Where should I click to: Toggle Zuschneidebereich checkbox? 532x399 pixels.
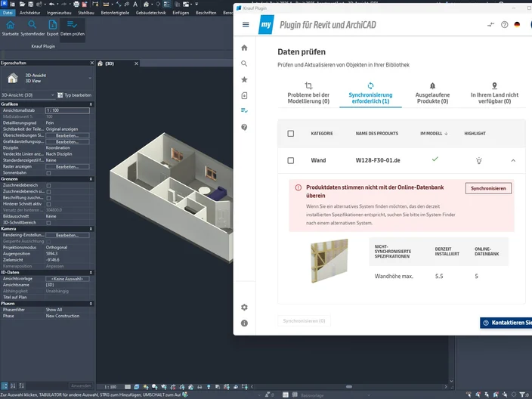[48, 186]
